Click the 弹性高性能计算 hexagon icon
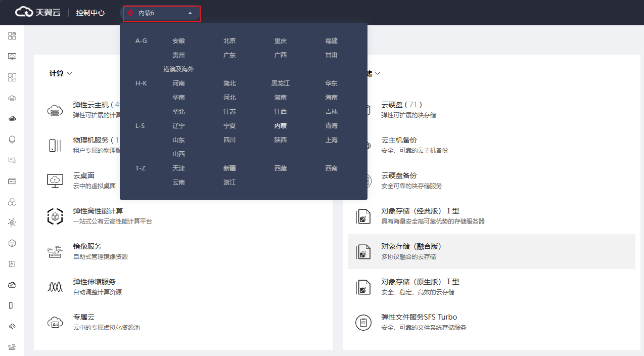Screen dimensions: 644x356 [x=55, y=216]
